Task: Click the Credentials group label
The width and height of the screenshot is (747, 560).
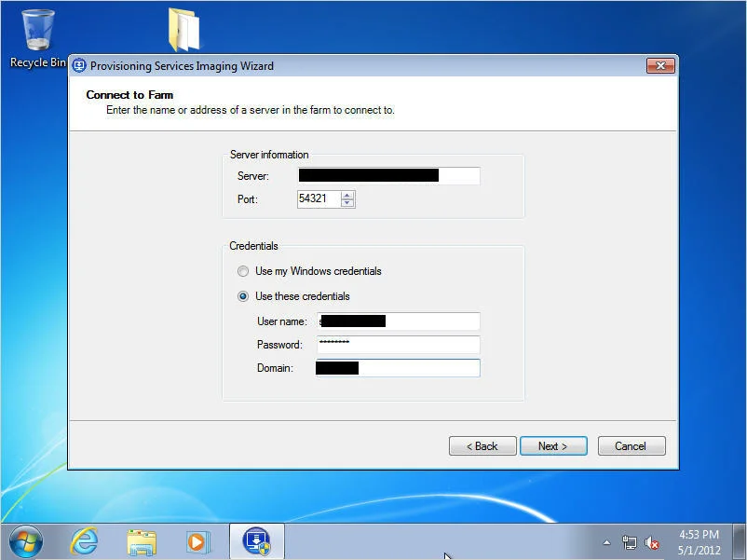Action: click(x=253, y=246)
